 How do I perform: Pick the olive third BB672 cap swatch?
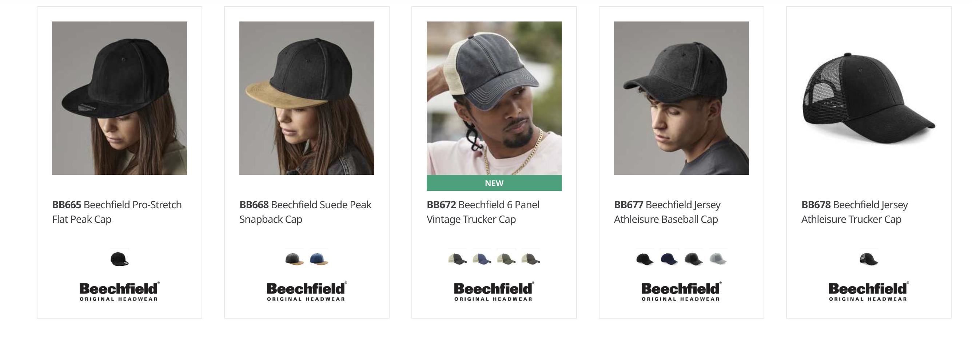point(506,259)
